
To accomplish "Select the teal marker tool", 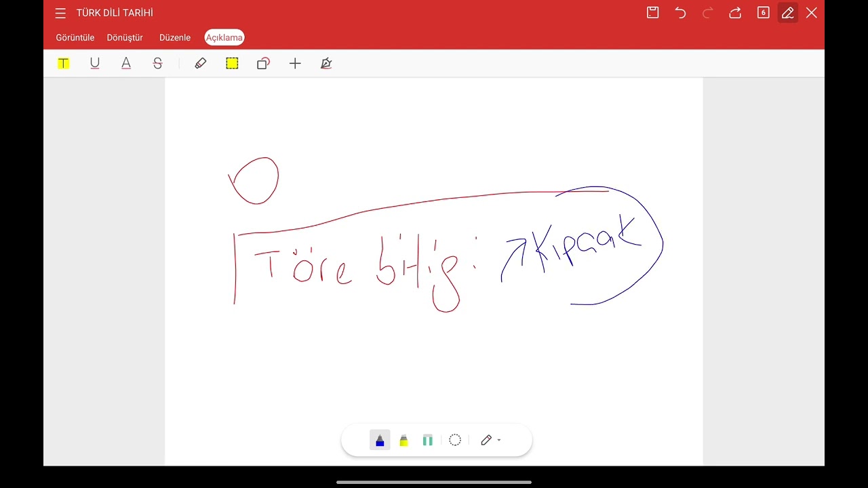I will (427, 441).
